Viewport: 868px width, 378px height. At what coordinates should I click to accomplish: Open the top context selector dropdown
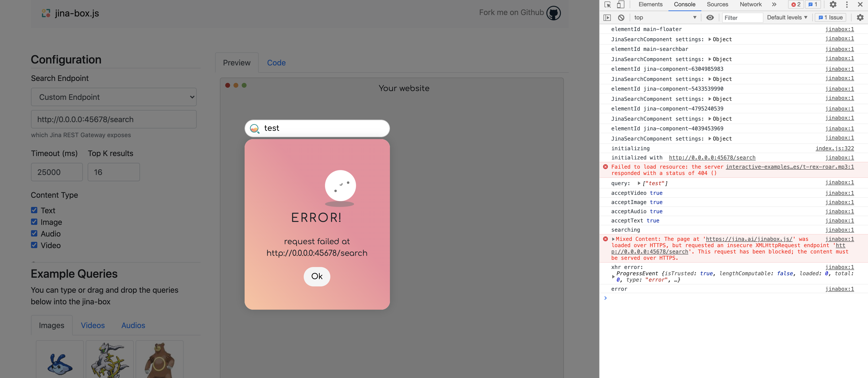pos(665,17)
